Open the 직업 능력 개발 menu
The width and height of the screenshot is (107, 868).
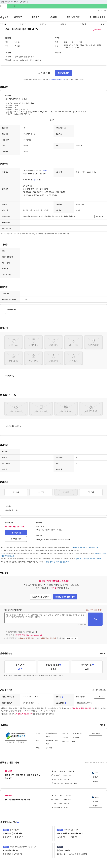click(x=73, y=17)
